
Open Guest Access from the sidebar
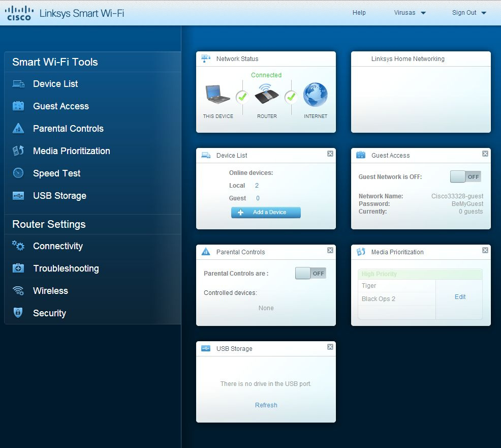coord(61,106)
